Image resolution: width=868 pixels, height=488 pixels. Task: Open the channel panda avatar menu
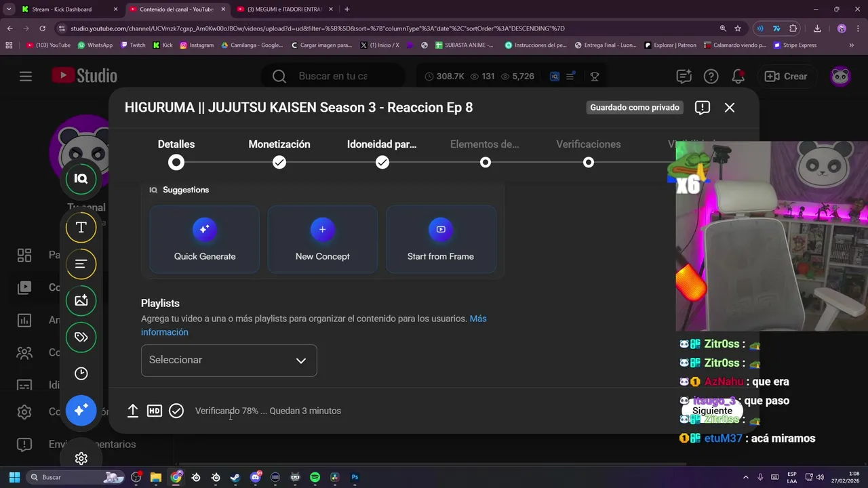click(841, 76)
